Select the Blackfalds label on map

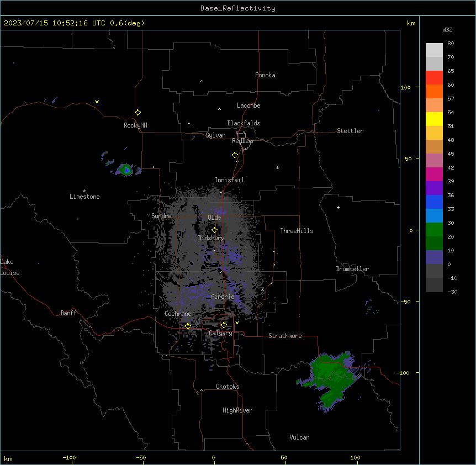click(244, 123)
